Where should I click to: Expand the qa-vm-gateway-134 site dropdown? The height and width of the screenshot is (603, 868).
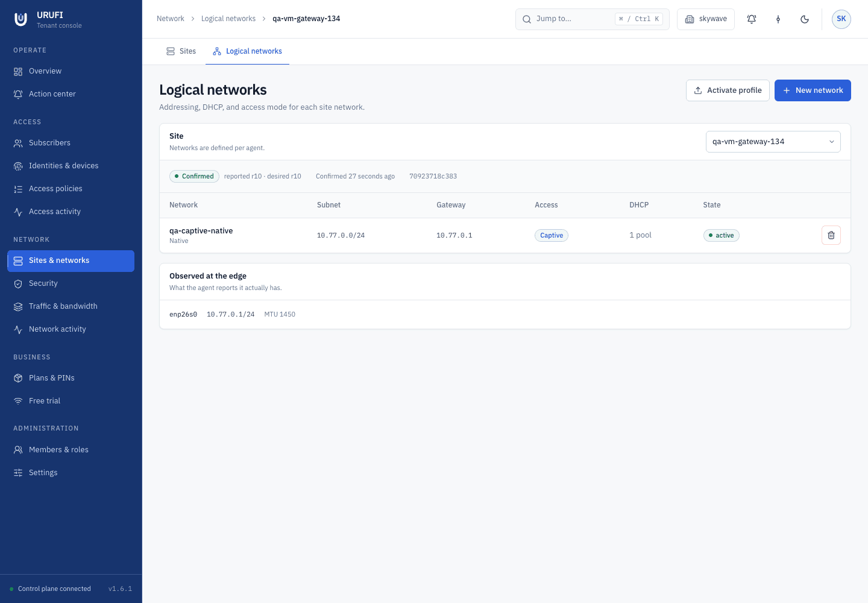(x=773, y=142)
